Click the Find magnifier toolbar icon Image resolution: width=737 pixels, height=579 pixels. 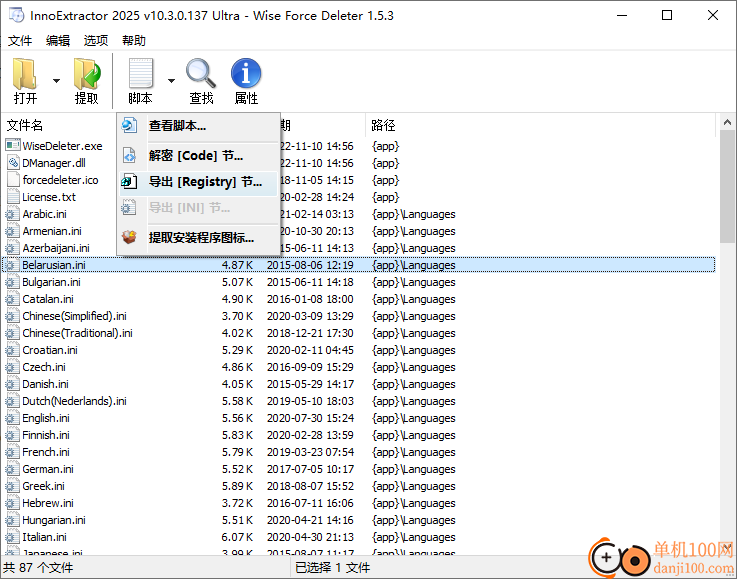pos(201,73)
